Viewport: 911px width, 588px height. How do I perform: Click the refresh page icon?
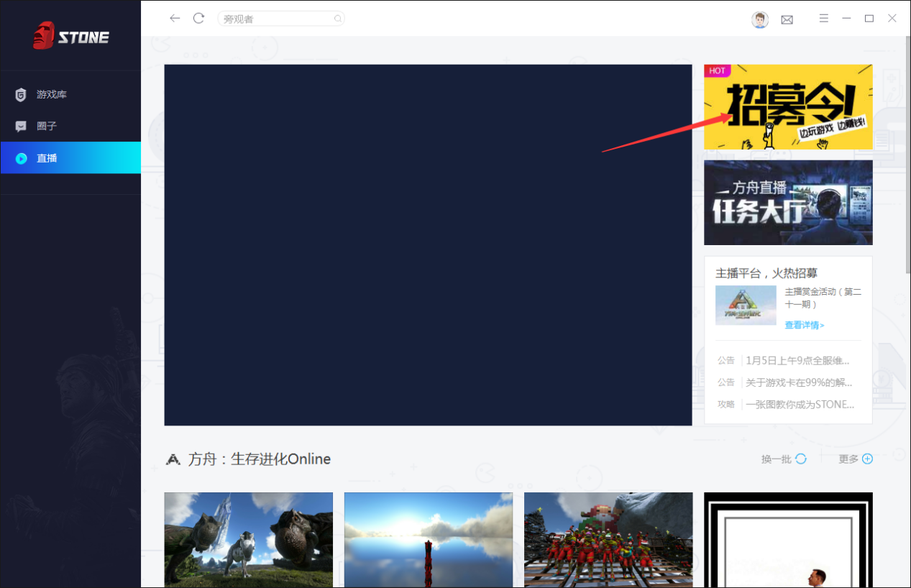199,18
